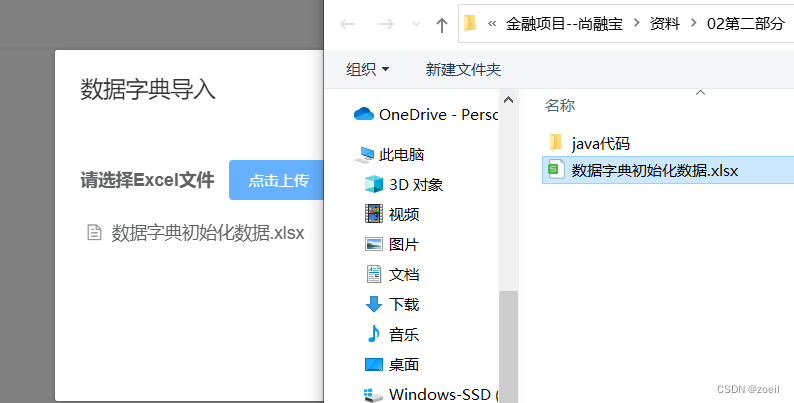This screenshot has width=794, height=403.
Task: Open 金融项目--尚融宝 path segment
Action: pos(564,24)
